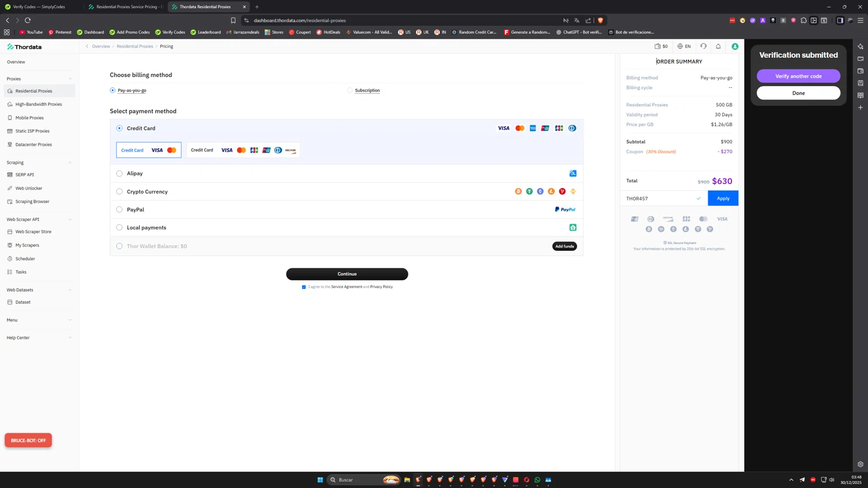
Task: Open user account avatar
Action: [735, 46]
